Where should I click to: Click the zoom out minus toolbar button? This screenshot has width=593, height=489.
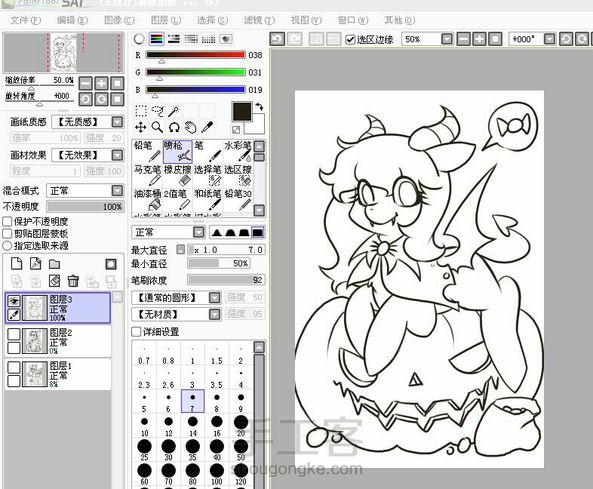coord(464,39)
